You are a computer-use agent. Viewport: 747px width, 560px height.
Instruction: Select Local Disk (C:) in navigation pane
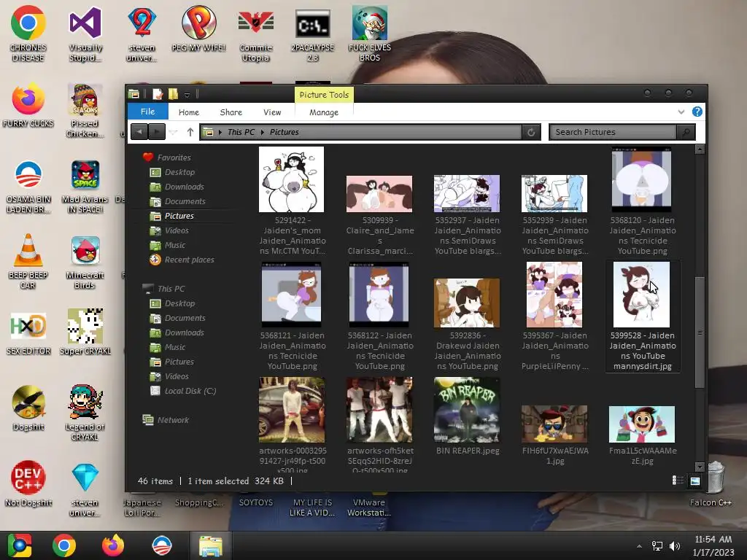click(190, 391)
